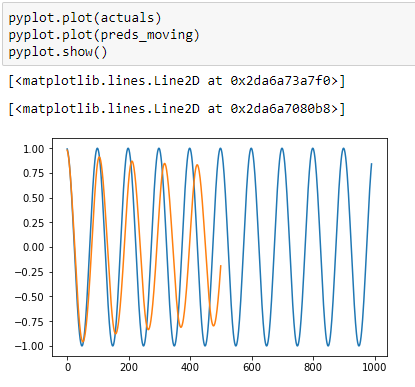Click y-axis tick label 0.75

[x=33, y=174]
